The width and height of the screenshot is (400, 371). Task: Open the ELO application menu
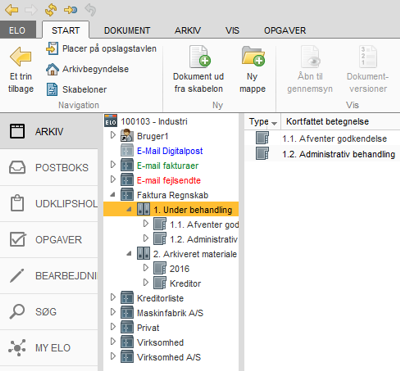click(x=17, y=31)
